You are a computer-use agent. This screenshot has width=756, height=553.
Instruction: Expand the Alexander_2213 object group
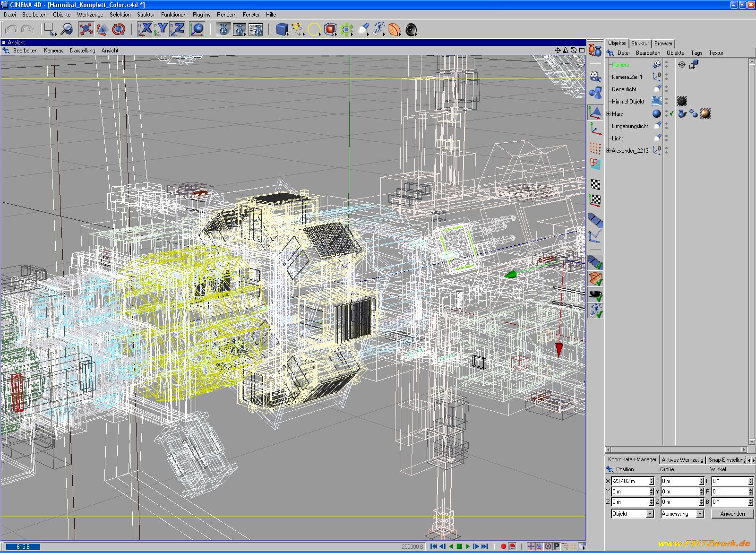point(609,151)
